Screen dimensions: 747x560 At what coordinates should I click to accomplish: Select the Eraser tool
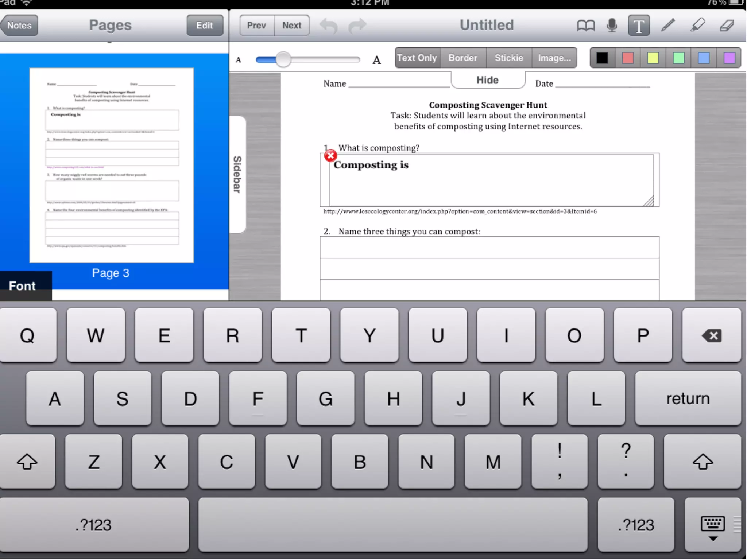[727, 26]
